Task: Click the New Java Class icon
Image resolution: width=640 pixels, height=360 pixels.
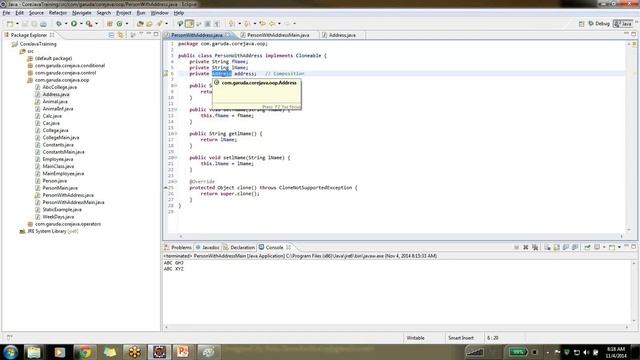Action: tap(119, 24)
